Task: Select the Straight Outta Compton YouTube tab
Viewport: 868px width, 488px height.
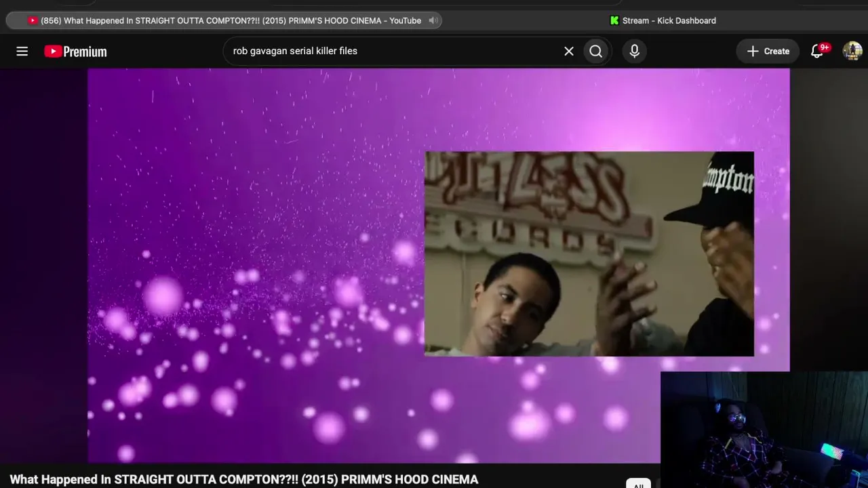Action: [224, 21]
